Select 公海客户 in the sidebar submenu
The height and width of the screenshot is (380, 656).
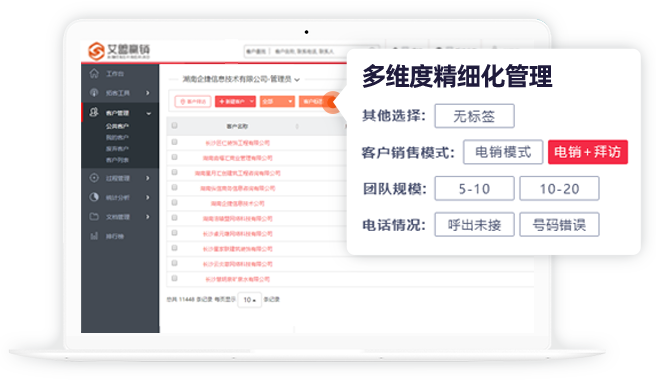117,126
